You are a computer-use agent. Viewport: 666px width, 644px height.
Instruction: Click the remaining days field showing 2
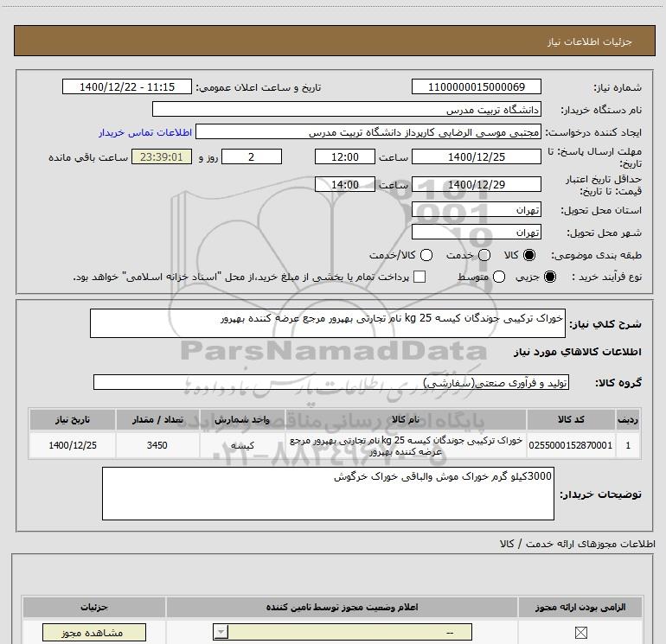252,156
